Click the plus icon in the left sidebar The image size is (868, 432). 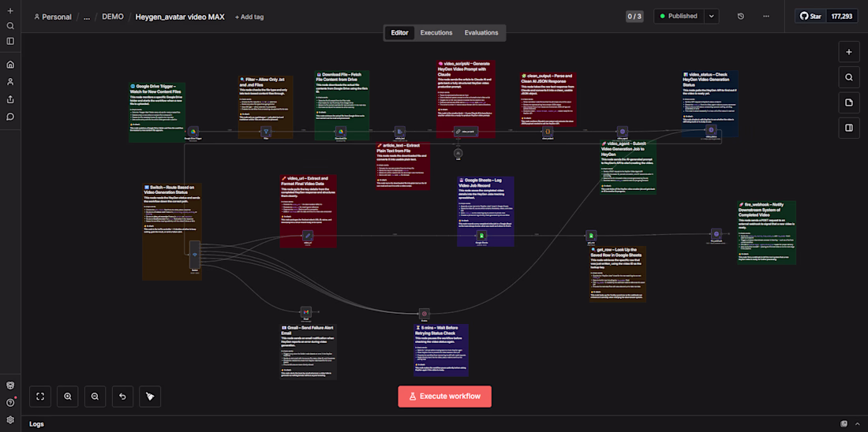pyautogui.click(x=10, y=10)
